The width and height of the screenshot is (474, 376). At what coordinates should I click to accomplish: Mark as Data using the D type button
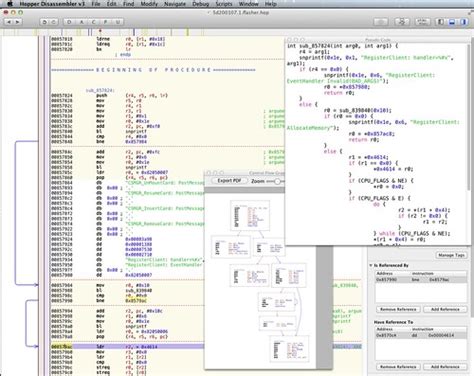pyautogui.click(x=69, y=22)
